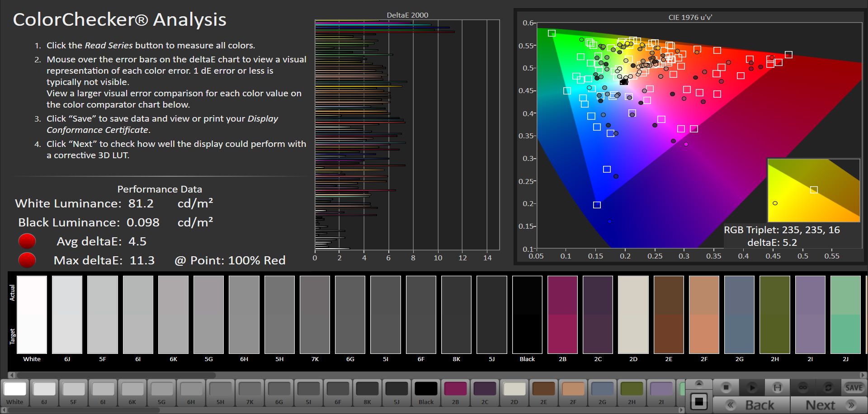
Task: Click the Black comparator patch
Action: coord(527,315)
